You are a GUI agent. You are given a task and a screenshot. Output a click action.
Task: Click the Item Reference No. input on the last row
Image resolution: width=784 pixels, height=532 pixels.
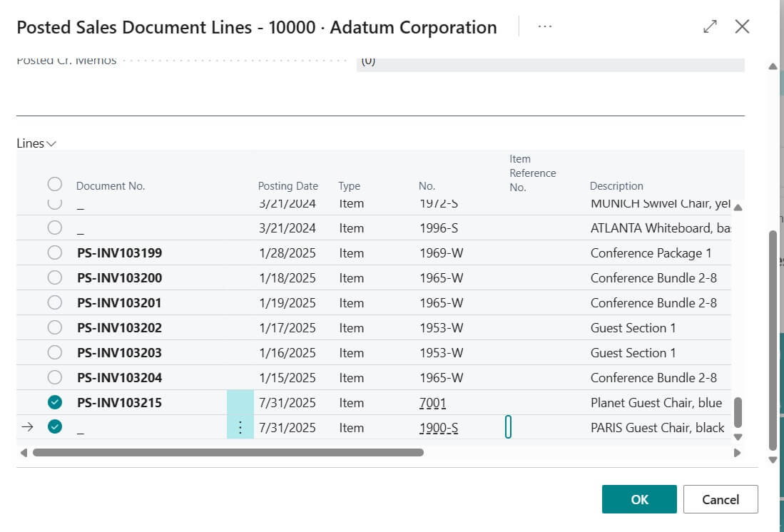coord(508,427)
